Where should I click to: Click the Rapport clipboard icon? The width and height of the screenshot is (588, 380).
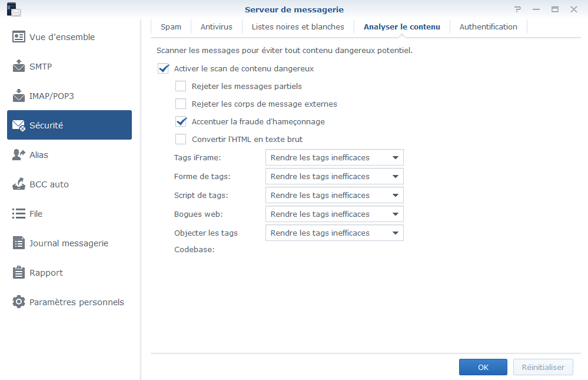[x=19, y=273]
